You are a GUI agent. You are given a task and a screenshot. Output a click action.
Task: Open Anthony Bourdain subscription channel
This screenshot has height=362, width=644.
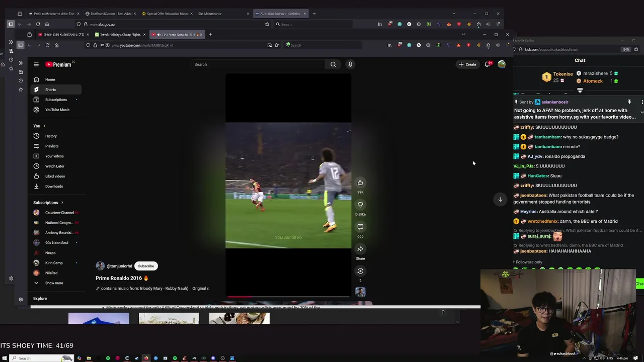pyautogui.click(x=55, y=233)
